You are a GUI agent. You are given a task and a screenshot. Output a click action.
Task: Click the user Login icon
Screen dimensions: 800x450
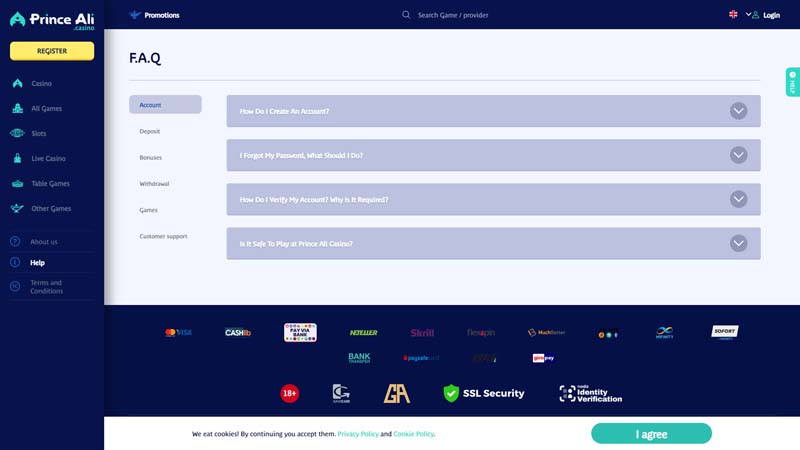[x=754, y=15]
